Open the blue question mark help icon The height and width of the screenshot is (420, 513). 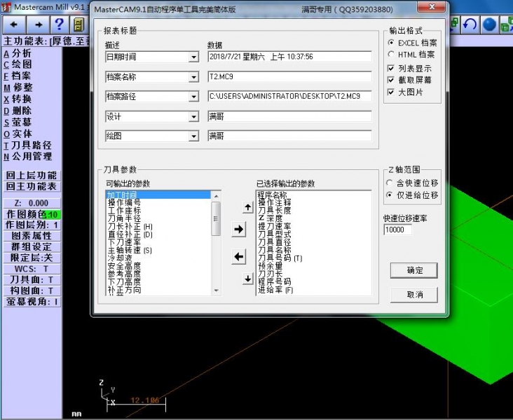tap(59, 24)
